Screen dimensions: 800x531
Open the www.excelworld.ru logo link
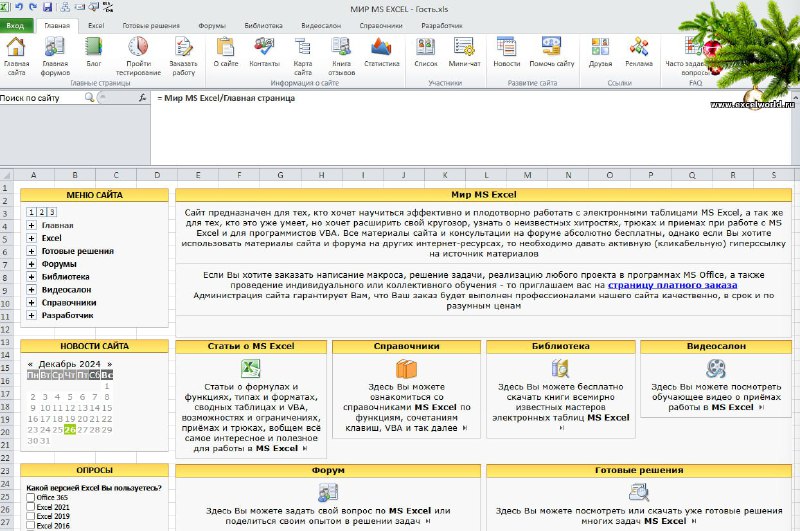[x=752, y=104]
